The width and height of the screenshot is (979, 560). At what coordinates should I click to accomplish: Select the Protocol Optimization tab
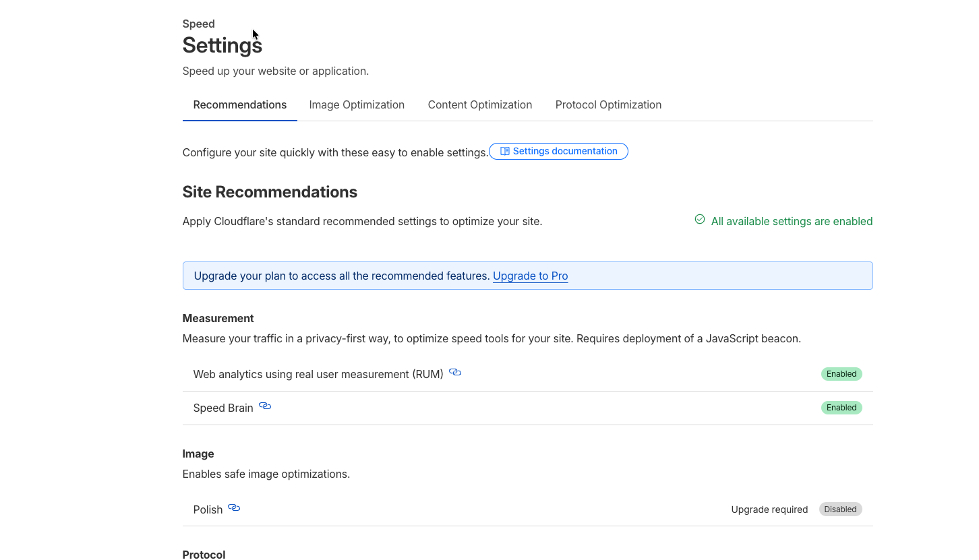click(x=608, y=105)
